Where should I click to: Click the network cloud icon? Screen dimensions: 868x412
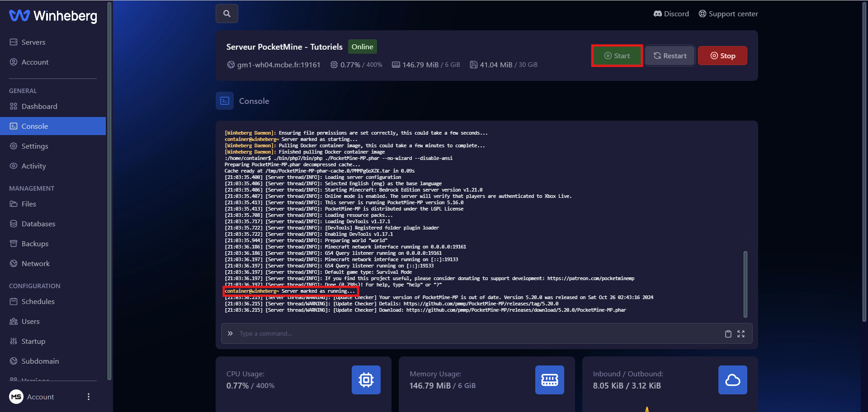point(732,380)
